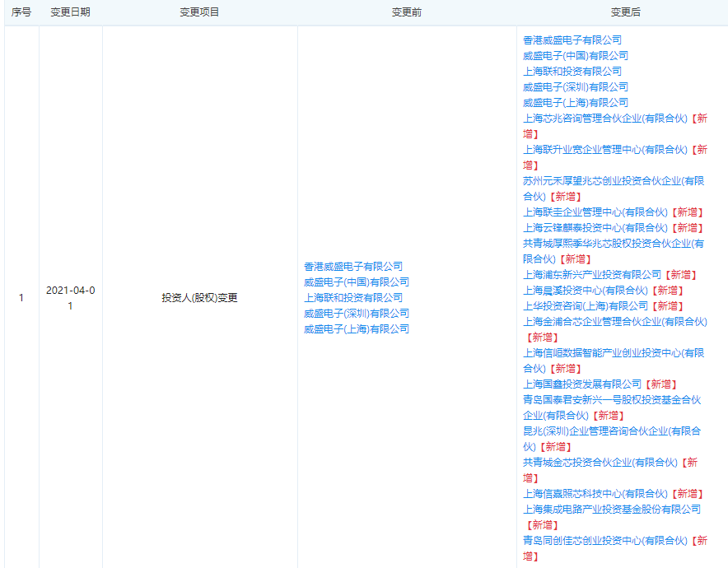728x568 pixels.
Task: Open the 共青城金芯投资合伙企业(有限合伙) link
Action: pyautogui.click(x=600, y=462)
